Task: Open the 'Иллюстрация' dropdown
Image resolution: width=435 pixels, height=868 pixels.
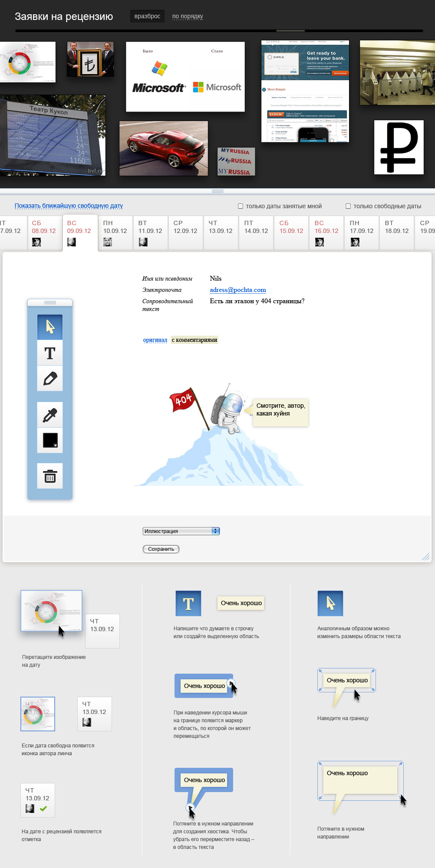Action: 181,531
